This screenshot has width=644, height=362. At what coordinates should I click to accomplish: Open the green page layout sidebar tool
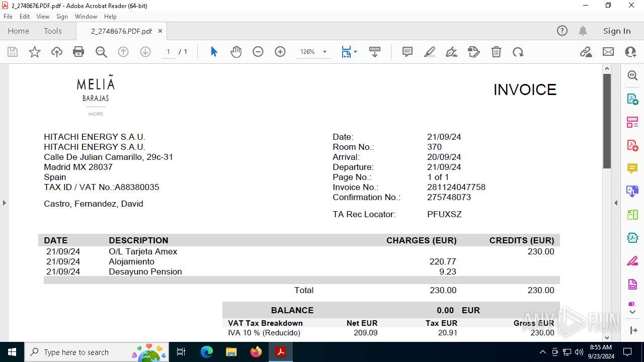[x=632, y=215]
